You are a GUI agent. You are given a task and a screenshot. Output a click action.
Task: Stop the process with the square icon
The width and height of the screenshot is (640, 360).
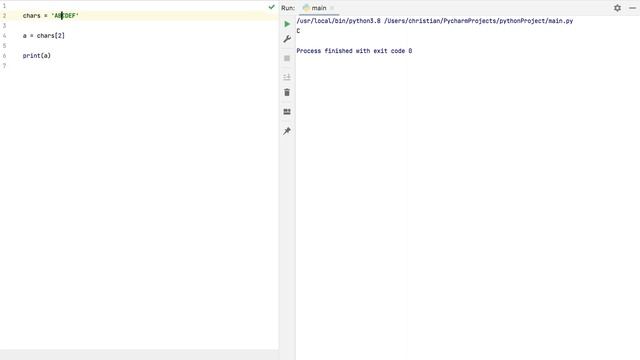tap(287, 58)
